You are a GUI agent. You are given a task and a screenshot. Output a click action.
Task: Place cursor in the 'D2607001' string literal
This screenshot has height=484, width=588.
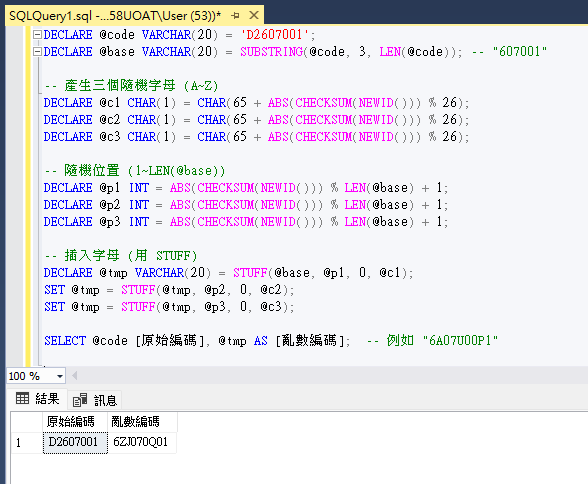click(274, 34)
